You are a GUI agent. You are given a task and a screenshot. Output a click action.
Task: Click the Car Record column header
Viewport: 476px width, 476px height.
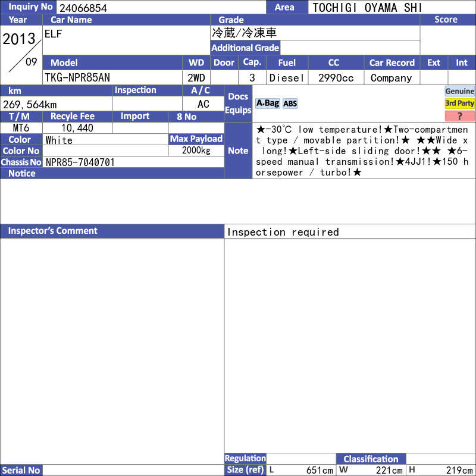392,62
